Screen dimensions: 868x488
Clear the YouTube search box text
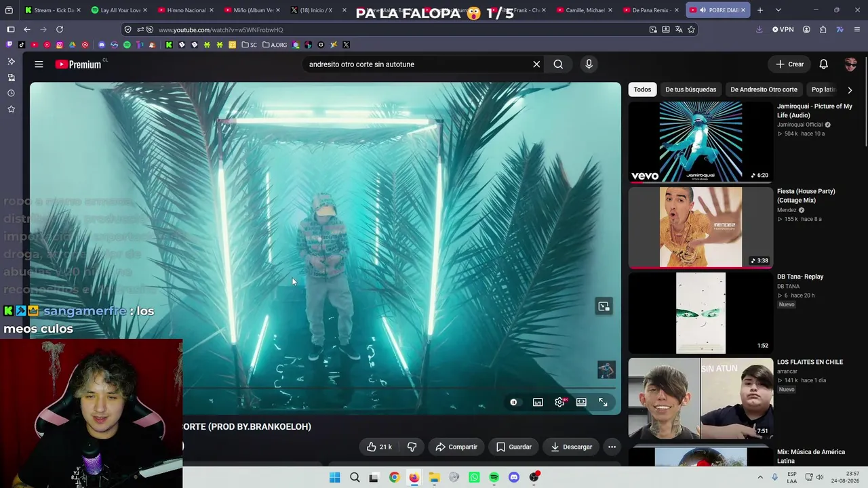point(536,64)
